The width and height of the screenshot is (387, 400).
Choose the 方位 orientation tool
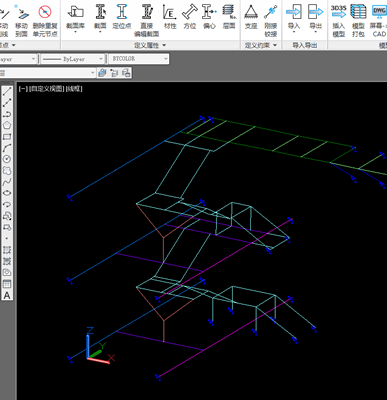click(x=190, y=17)
